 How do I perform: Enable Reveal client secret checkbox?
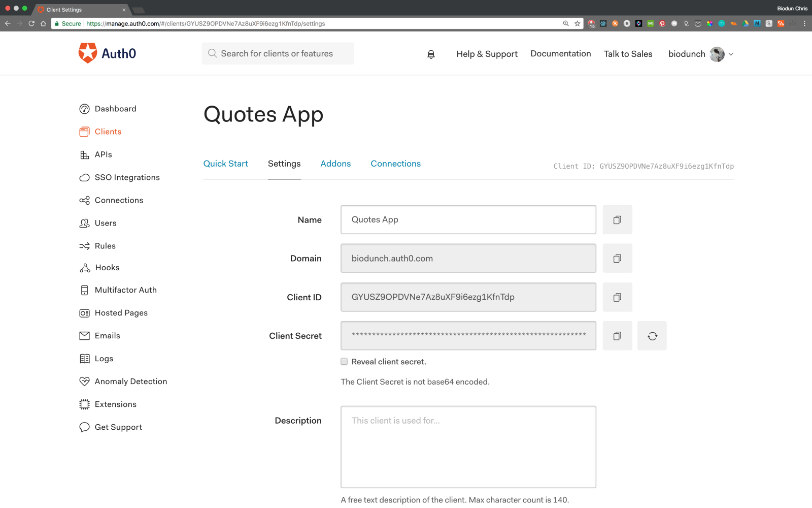(344, 362)
